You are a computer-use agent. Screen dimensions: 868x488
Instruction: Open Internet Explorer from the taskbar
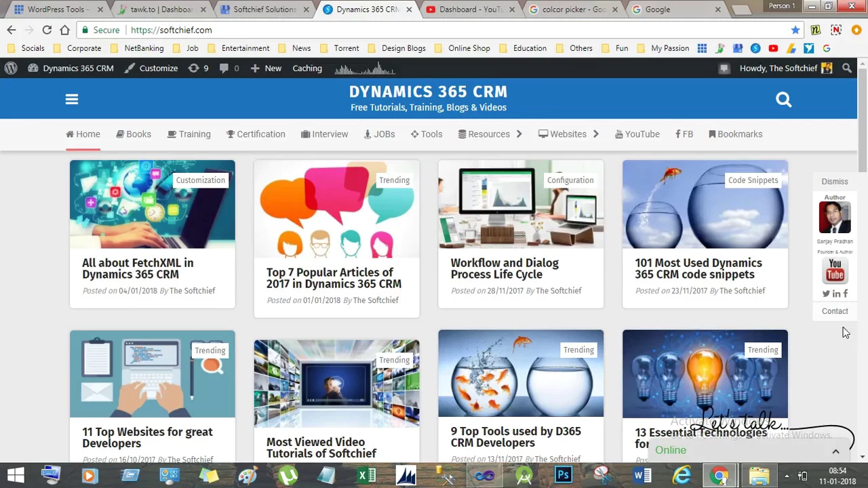(x=682, y=475)
